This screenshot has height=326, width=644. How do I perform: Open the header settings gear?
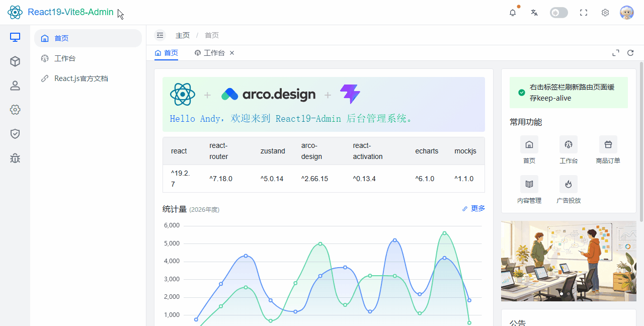pos(605,13)
